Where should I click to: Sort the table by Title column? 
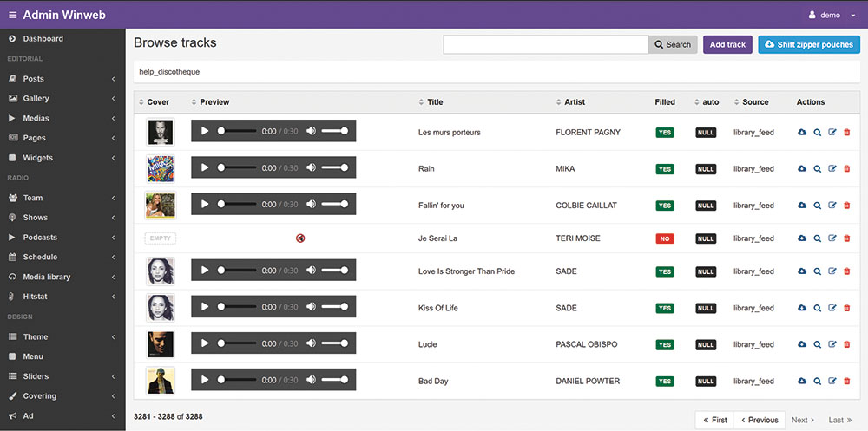(435, 102)
